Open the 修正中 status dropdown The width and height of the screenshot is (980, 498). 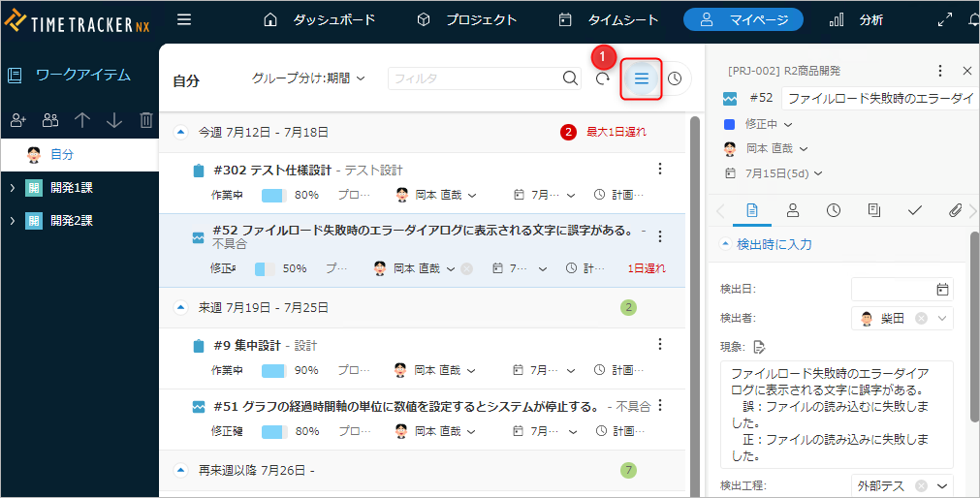pyautogui.click(x=769, y=124)
